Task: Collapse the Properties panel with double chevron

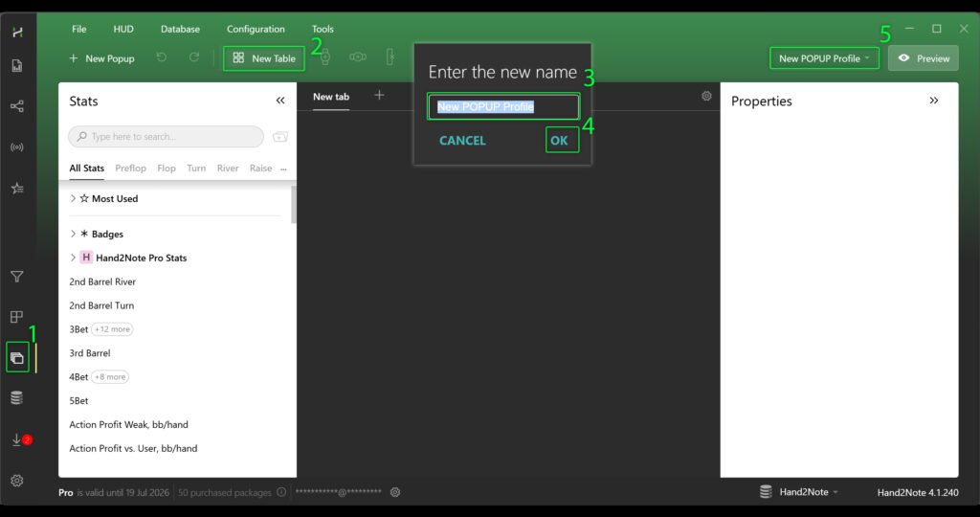Action: pyautogui.click(x=934, y=101)
